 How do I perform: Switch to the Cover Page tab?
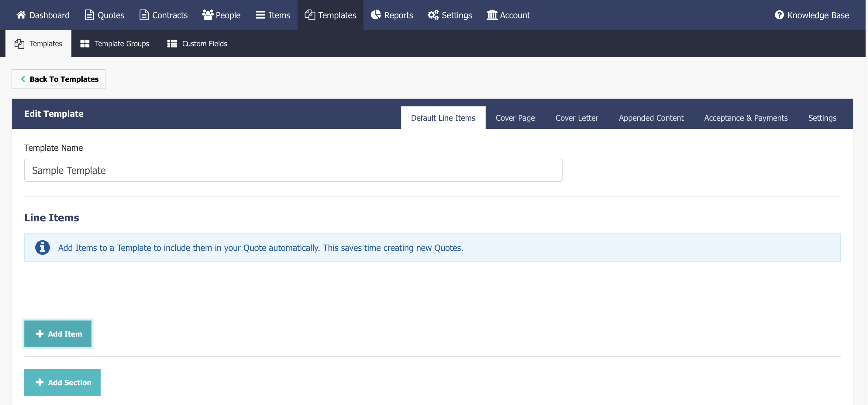515,118
